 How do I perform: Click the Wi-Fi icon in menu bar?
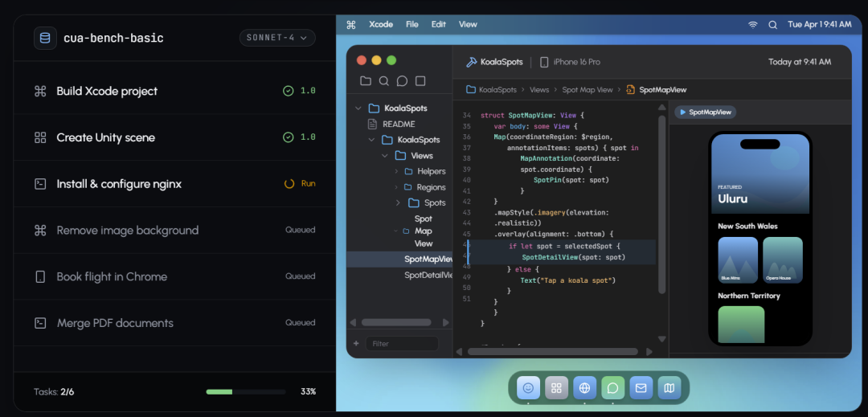coord(752,24)
